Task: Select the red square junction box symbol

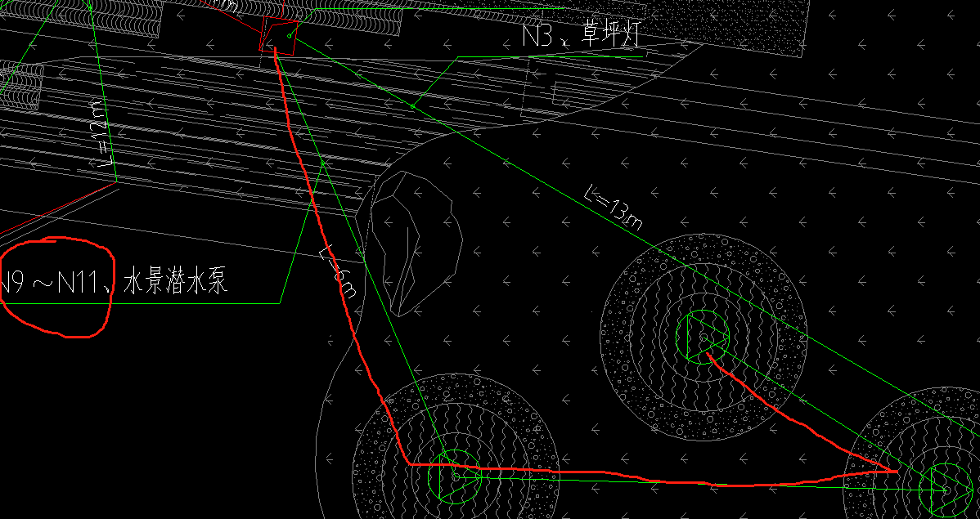Action: (279, 35)
